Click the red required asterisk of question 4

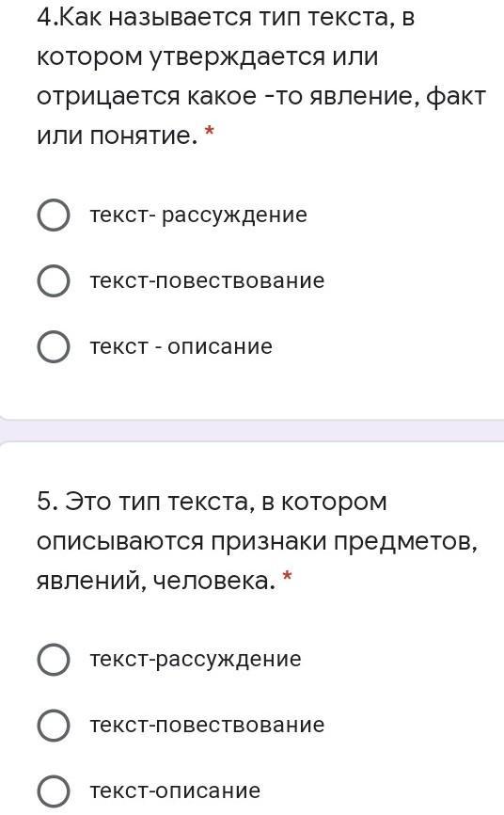(x=210, y=132)
